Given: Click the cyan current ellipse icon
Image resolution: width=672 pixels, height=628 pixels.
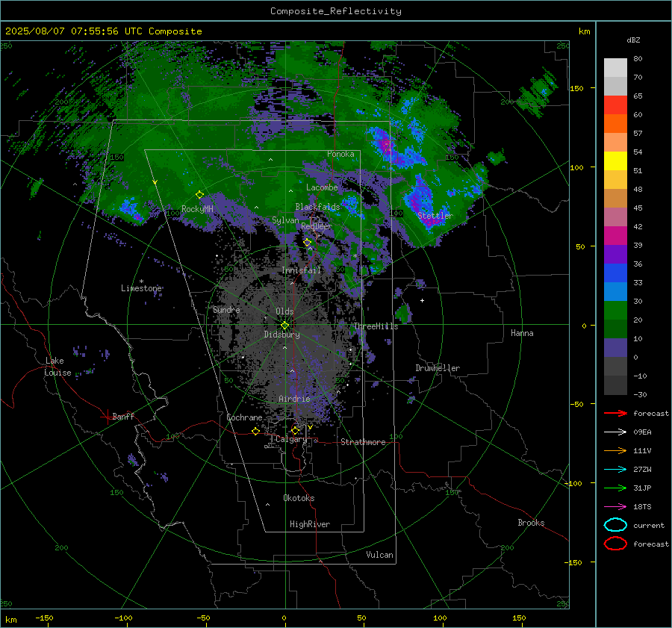Looking at the screenshot, I should pos(615,525).
